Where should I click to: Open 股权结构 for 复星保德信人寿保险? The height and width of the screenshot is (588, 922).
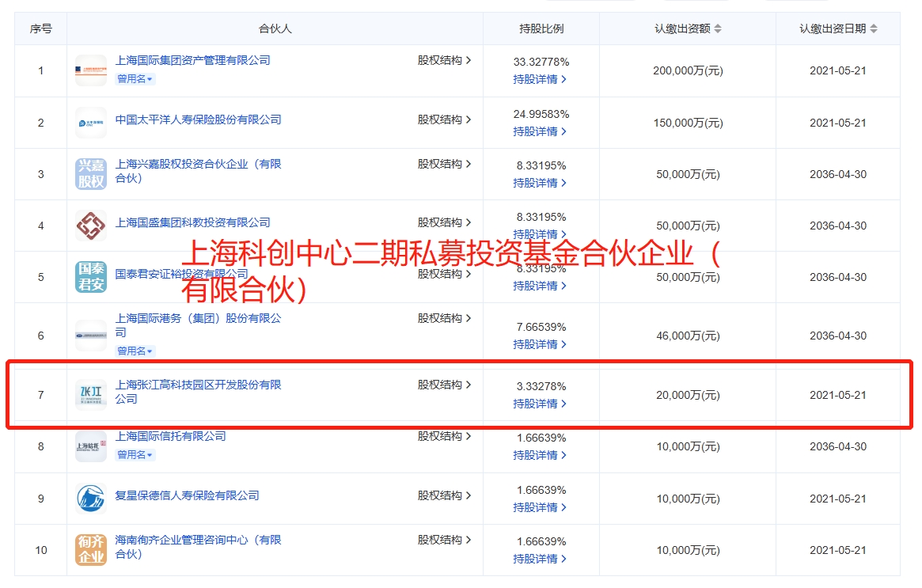pyautogui.click(x=445, y=495)
